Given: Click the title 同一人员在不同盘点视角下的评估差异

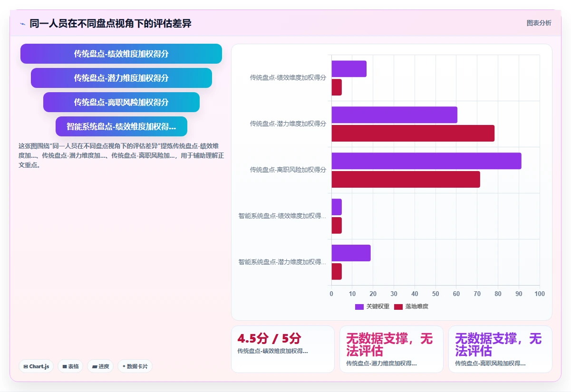Looking at the screenshot, I should [110, 23].
